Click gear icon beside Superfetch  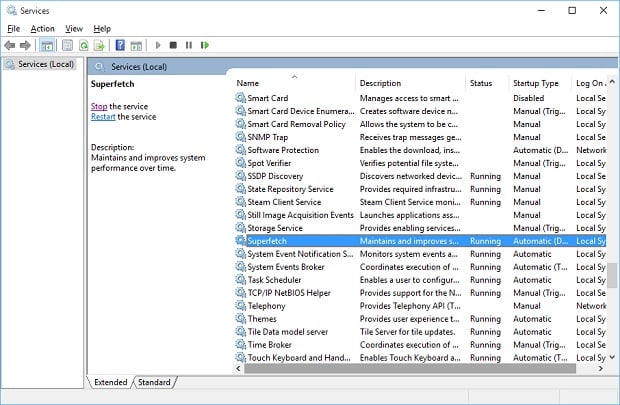240,240
